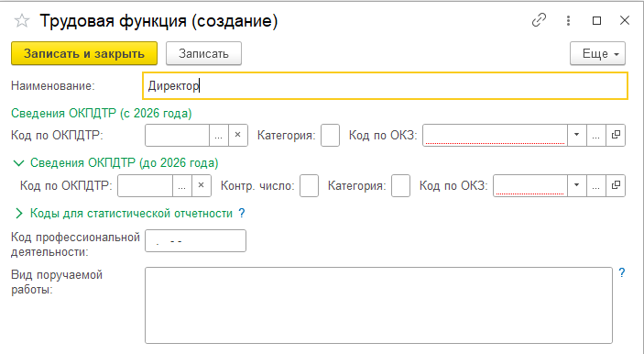644x354 pixels.
Task: Show help for Вид поручаемой работы
Action: tap(622, 273)
